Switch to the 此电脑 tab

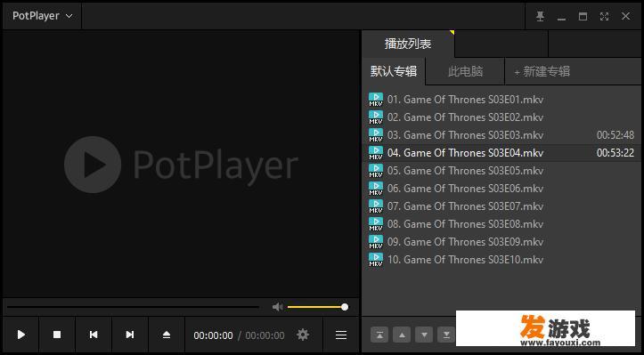coord(465,71)
